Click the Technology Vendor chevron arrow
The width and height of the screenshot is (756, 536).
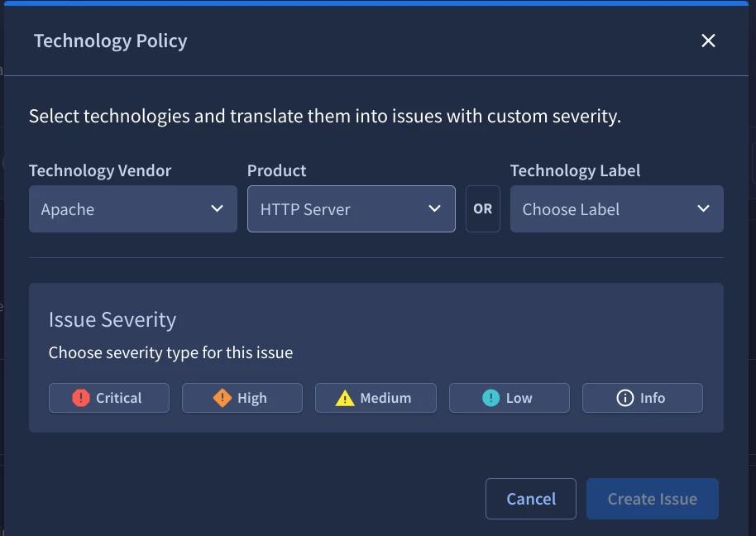(218, 208)
